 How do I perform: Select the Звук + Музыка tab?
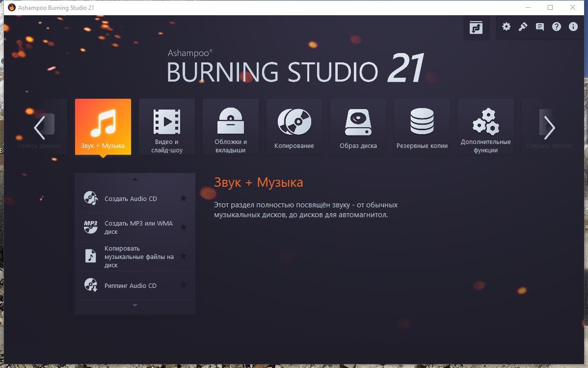[x=103, y=127]
